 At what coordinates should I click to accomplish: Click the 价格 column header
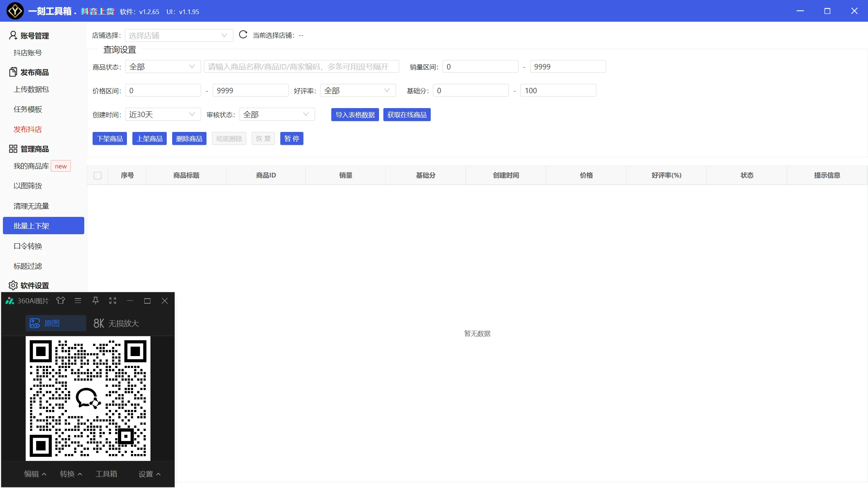[586, 175]
